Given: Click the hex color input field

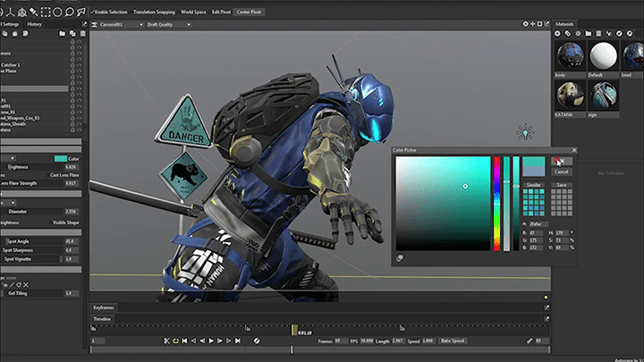Looking at the screenshot, I should click(x=538, y=224).
